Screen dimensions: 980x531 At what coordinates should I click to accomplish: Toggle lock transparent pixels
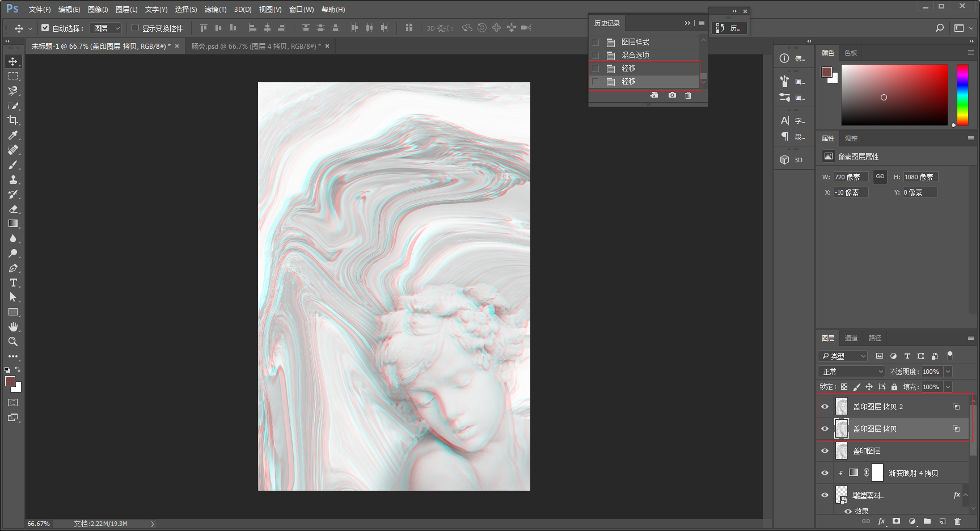tap(844, 387)
